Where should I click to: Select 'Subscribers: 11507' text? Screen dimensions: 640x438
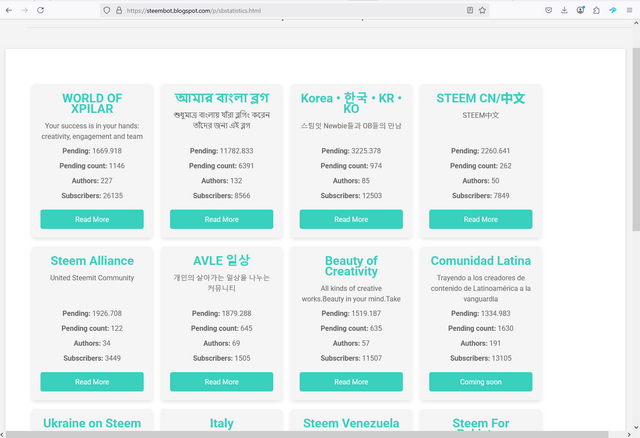click(351, 358)
